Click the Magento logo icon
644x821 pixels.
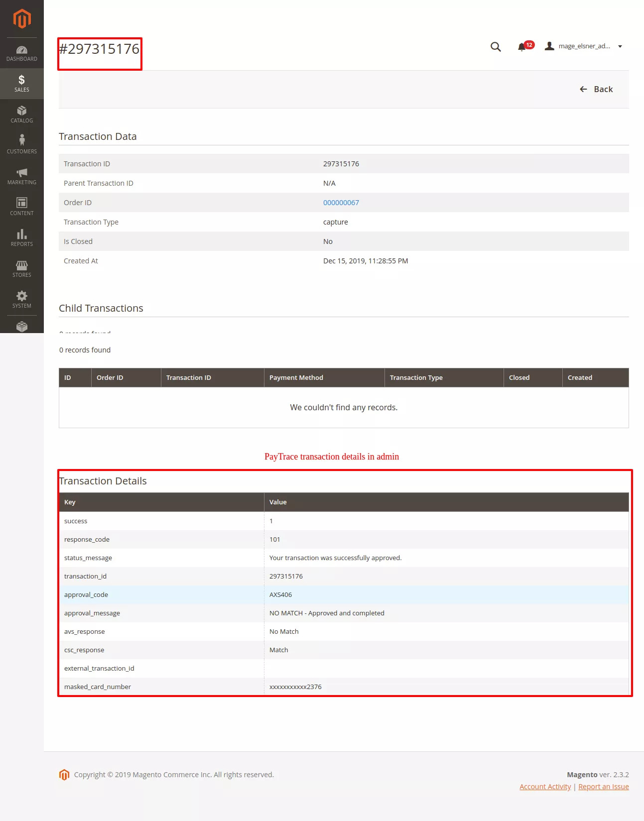(22, 19)
